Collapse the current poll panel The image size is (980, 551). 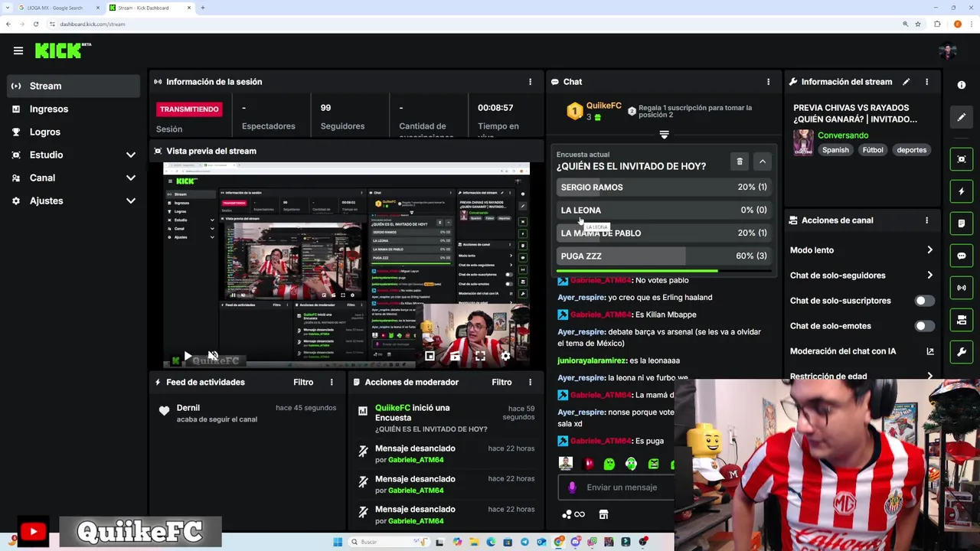coord(763,161)
